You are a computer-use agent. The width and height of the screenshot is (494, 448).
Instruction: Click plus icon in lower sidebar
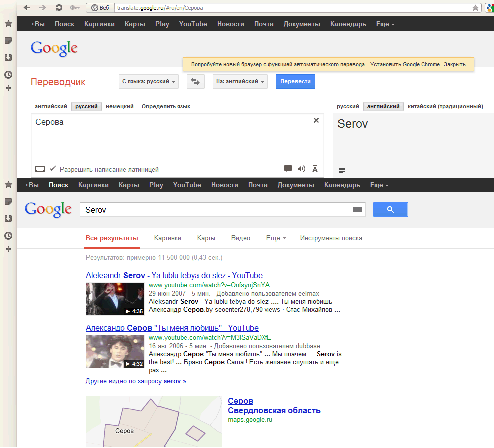point(8,249)
